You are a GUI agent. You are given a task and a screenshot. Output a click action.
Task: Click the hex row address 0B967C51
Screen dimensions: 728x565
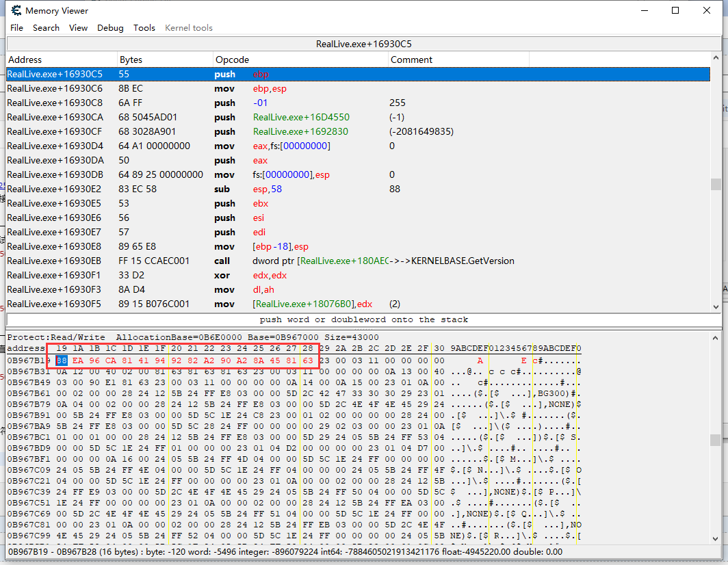[x=29, y=503]
